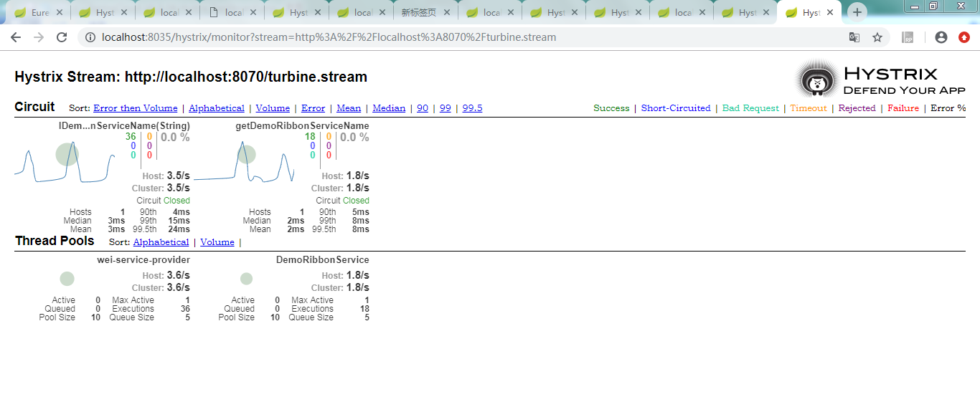Image resolution: width=980 pixels, height=402 pixels.
Task: Click the Failure legend label
Action: 903,108
